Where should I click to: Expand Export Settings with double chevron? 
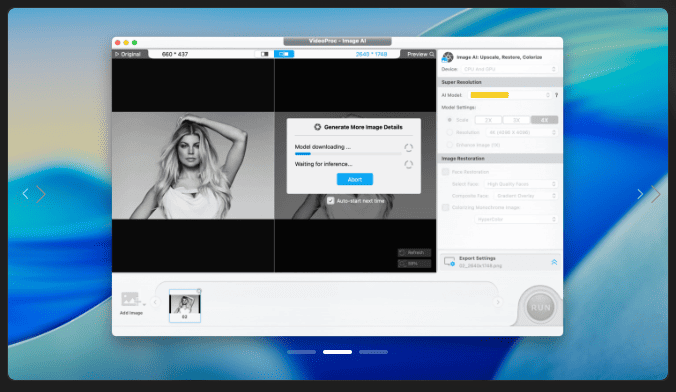(554, 262)
